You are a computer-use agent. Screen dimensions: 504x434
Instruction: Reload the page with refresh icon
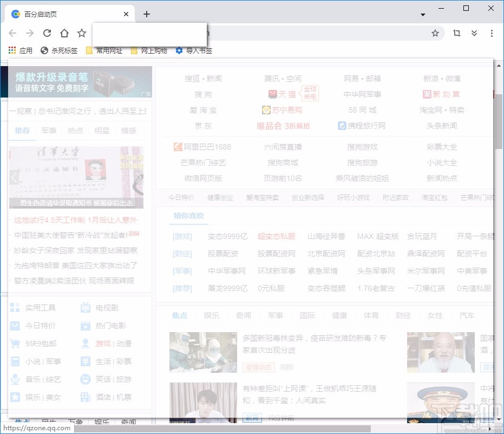[47, 33]
